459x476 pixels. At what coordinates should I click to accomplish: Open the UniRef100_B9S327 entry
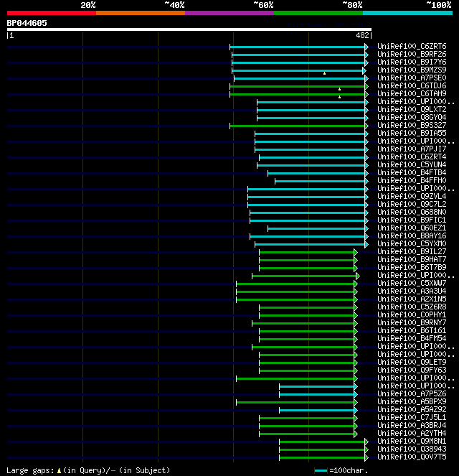pos(412,125)
